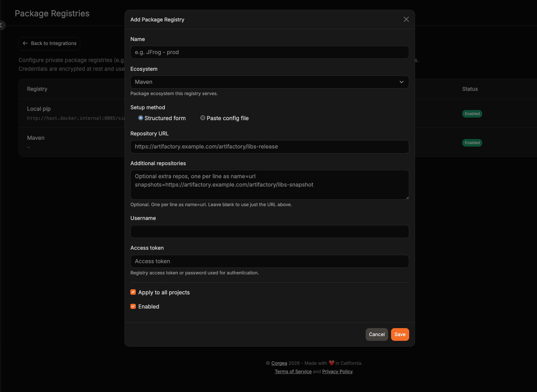
Task: Open the Corgea footer link
Action: coord(279,363)
